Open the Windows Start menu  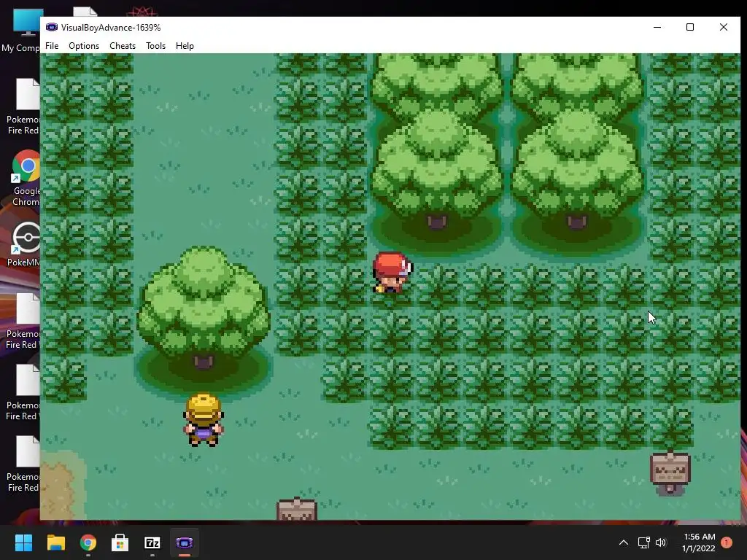tap(23, 542)
